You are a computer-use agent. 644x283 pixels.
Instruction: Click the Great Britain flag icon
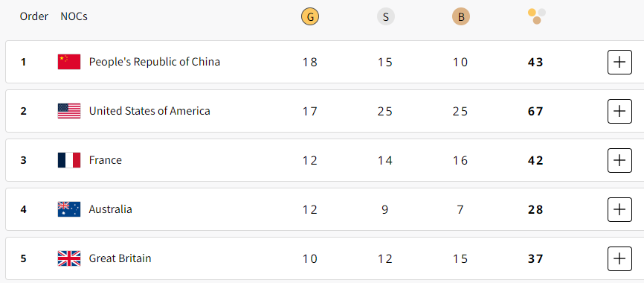point(69,258)
